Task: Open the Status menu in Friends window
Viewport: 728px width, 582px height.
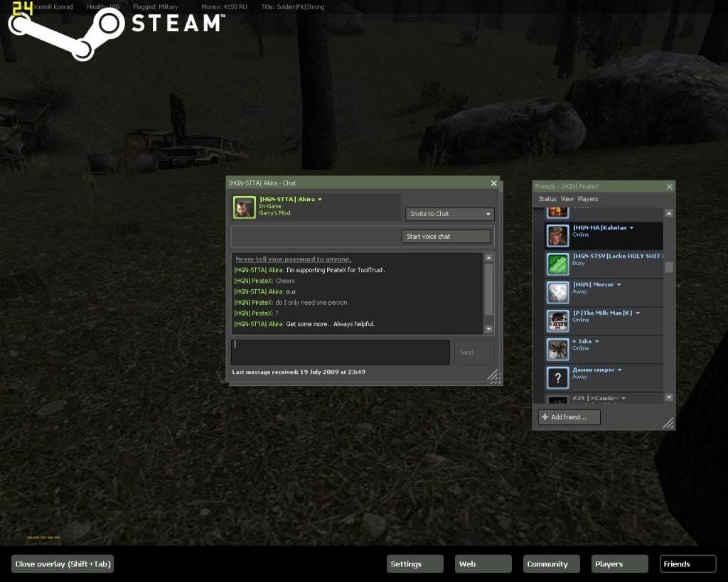Action: (547, 199)
